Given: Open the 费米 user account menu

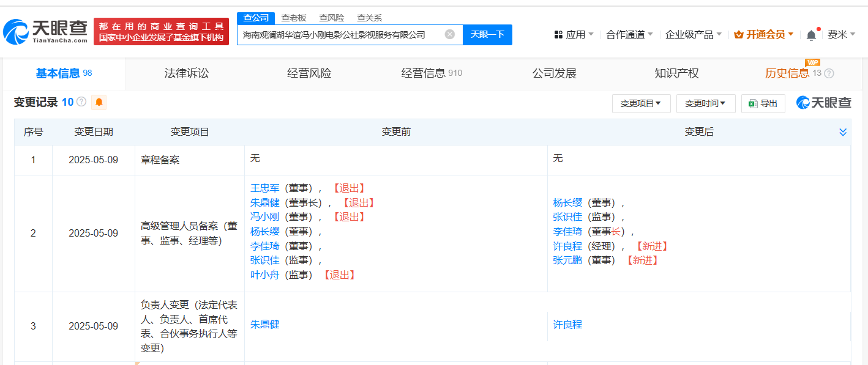Looking at the screenshot, I should click(x=841, y=35).
